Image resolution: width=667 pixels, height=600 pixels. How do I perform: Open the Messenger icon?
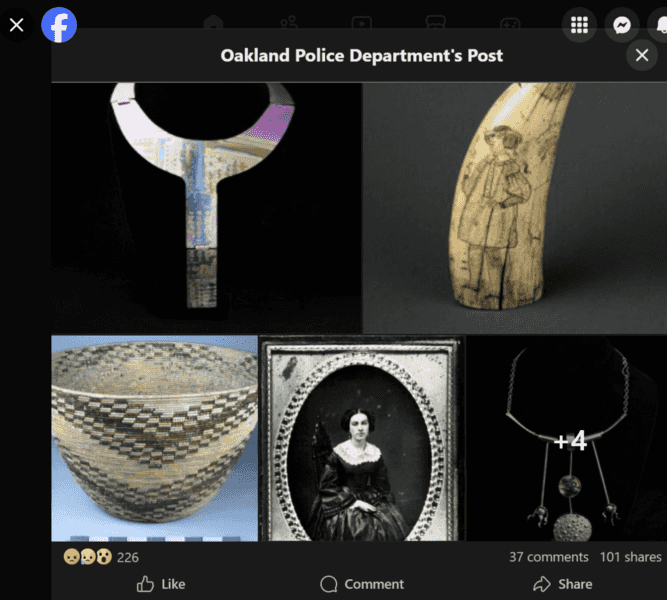point(621,25)
